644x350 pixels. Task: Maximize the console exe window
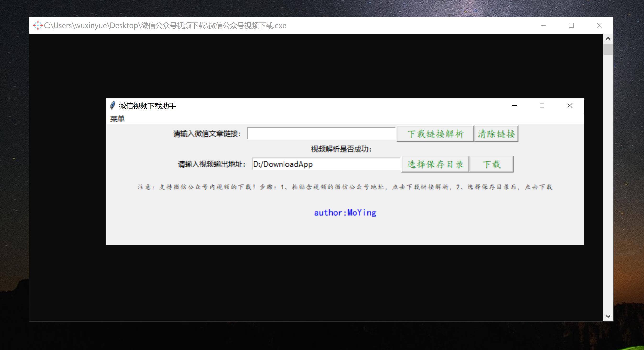(571, 26)
